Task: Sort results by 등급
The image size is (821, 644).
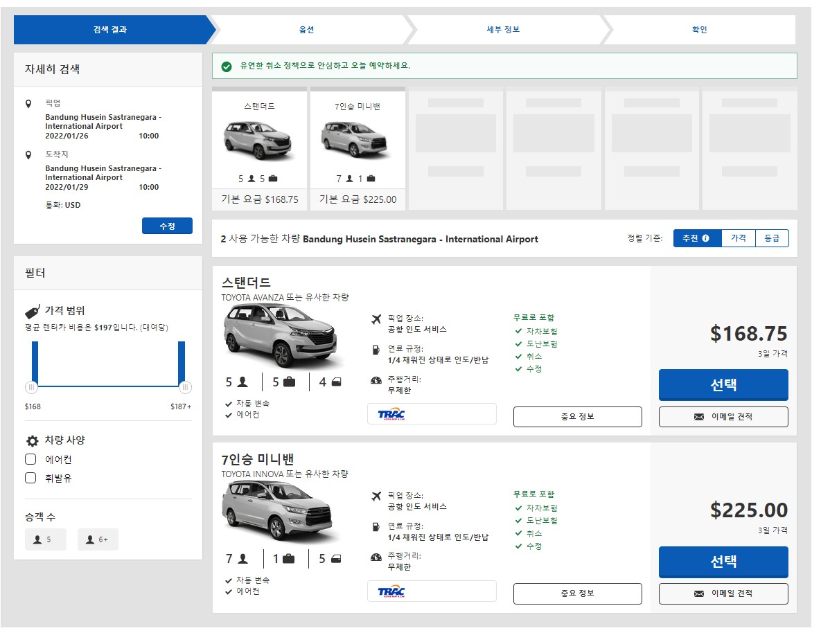Action: (771, 238)
